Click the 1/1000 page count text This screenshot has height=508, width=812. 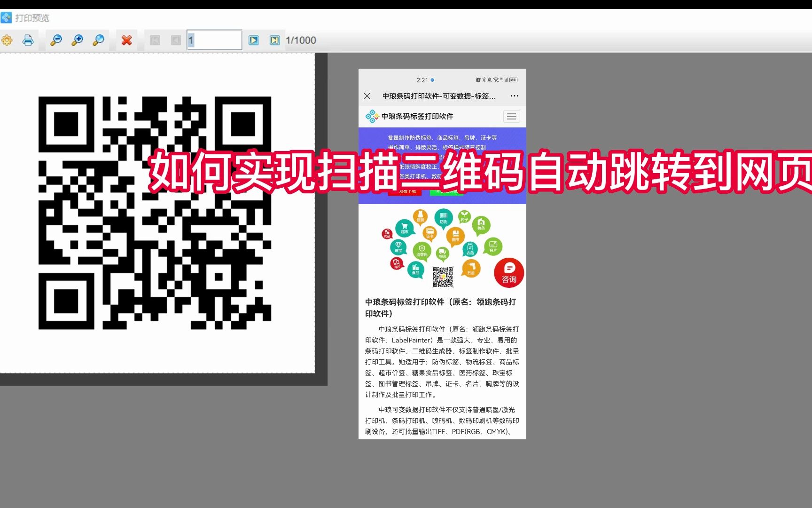(301, 40)
